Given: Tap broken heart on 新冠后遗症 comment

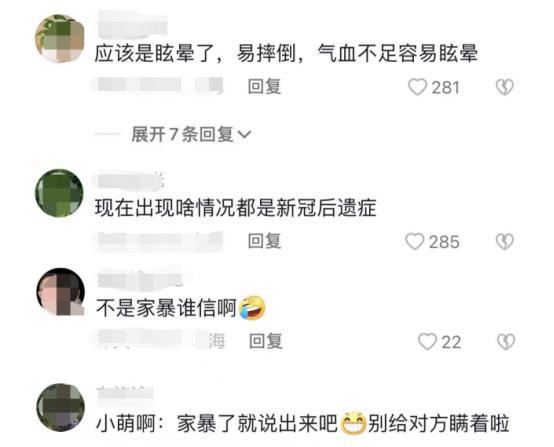Looking at the screenshot, I should pyautogui.click(x=504, y=242).
